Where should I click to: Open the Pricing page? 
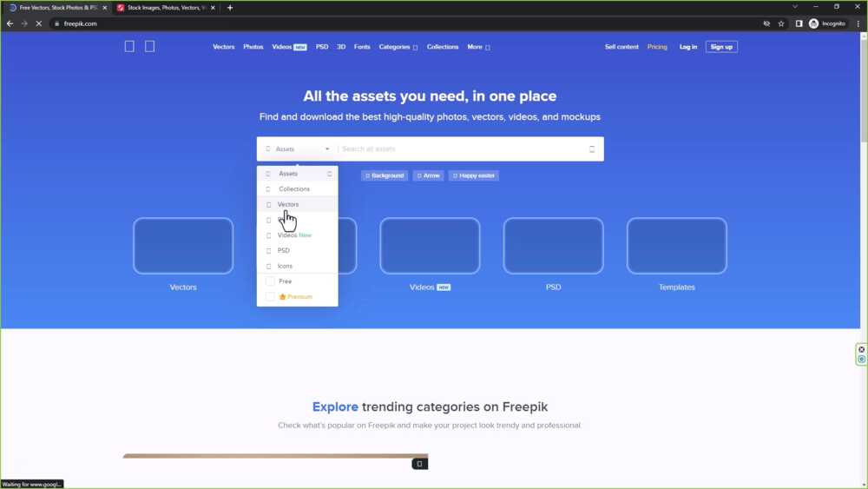pos(657,47)
